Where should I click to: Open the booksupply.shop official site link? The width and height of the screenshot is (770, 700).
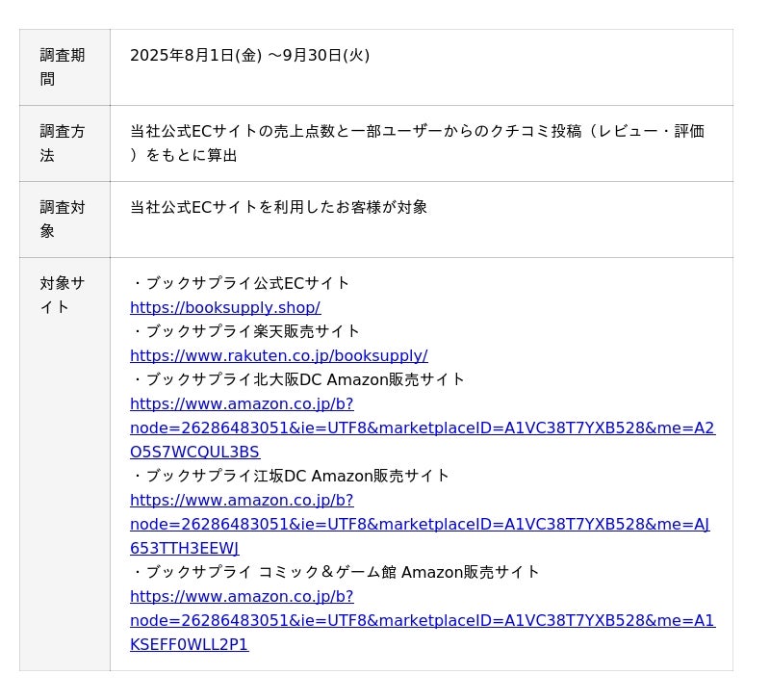point(225,307)
